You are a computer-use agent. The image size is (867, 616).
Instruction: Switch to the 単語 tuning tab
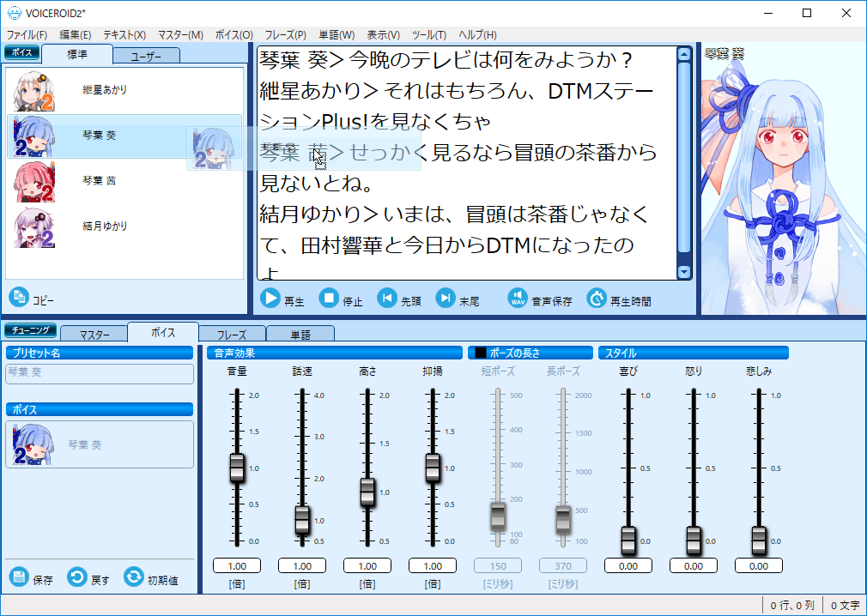pyautogui.click(x=300, y=335)
